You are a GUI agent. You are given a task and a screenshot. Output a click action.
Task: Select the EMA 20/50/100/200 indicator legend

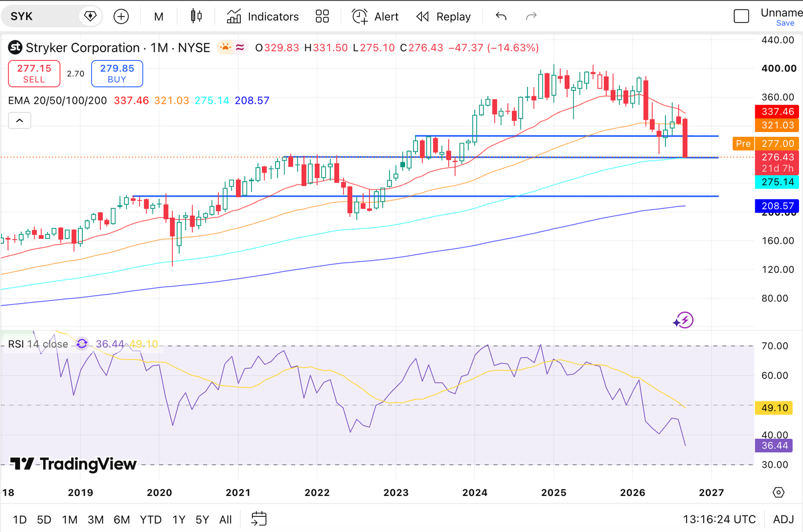[57, 100]
